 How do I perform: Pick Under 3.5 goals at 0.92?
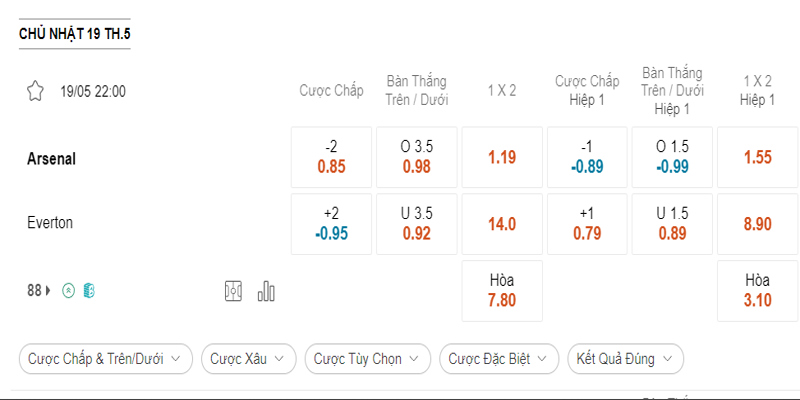417,224
